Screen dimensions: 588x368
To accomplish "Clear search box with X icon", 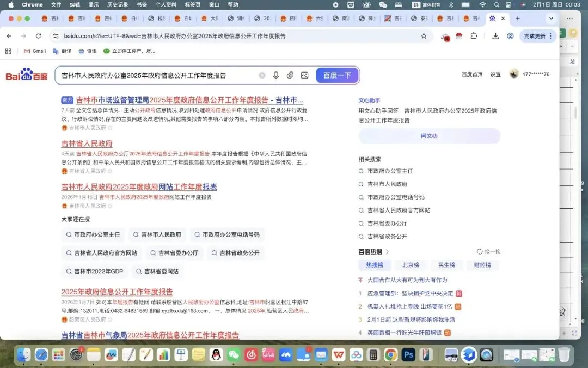I will point(262,75).
